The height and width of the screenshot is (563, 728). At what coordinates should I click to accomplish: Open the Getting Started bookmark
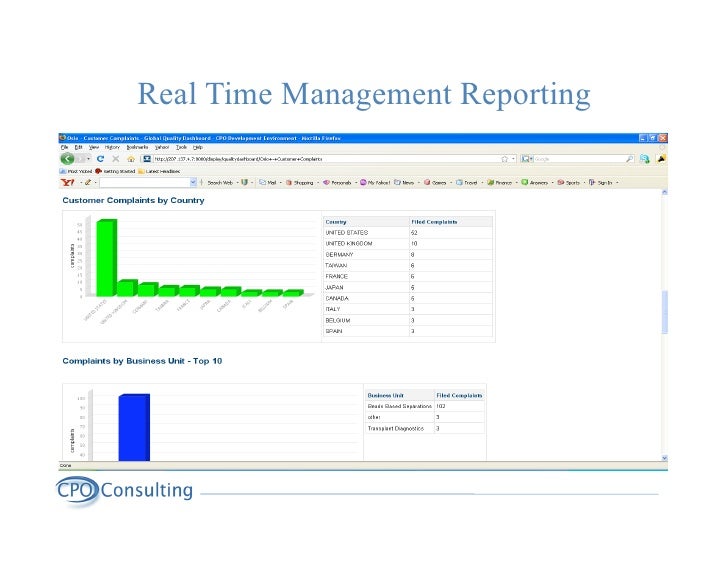(115, 171)
